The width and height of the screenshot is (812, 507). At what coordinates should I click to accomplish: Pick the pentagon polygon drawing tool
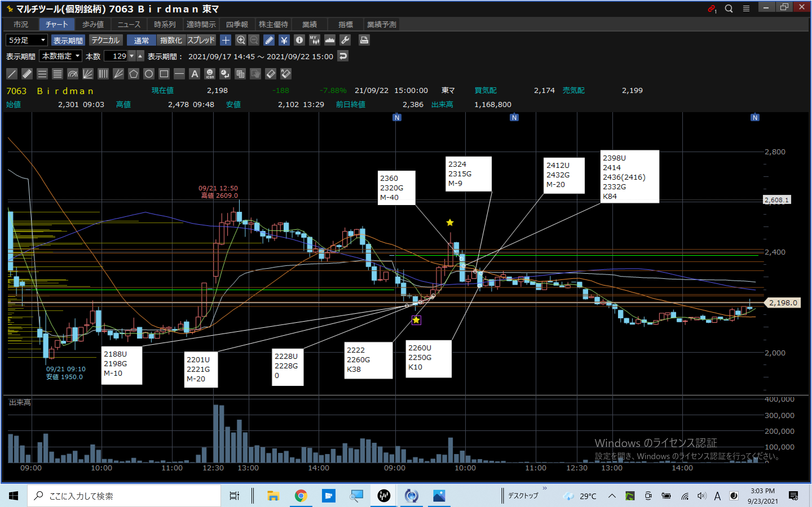point(134,74)
